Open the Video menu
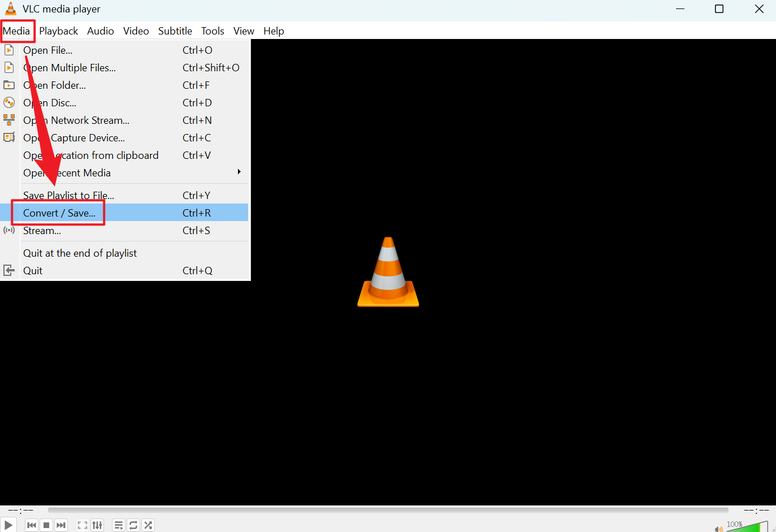This screenshot has height=532, width=776. pyautogui.click(x=136, y=31)
